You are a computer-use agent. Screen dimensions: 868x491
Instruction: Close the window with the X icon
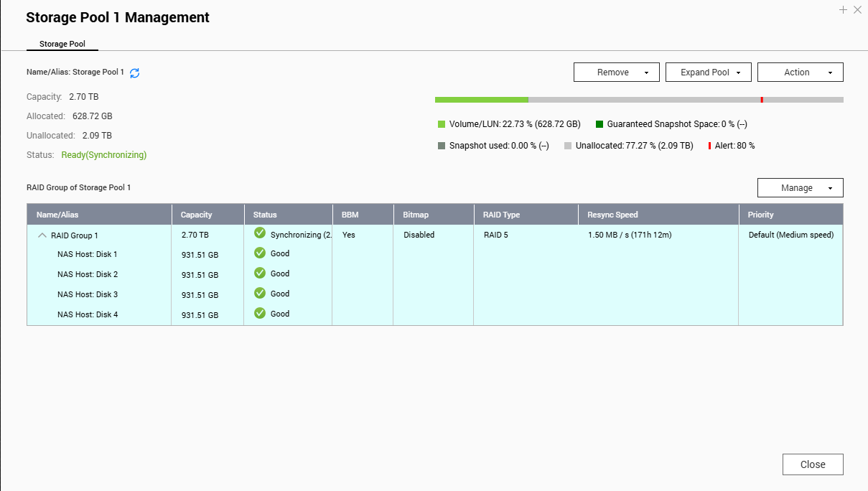(857, 10)
